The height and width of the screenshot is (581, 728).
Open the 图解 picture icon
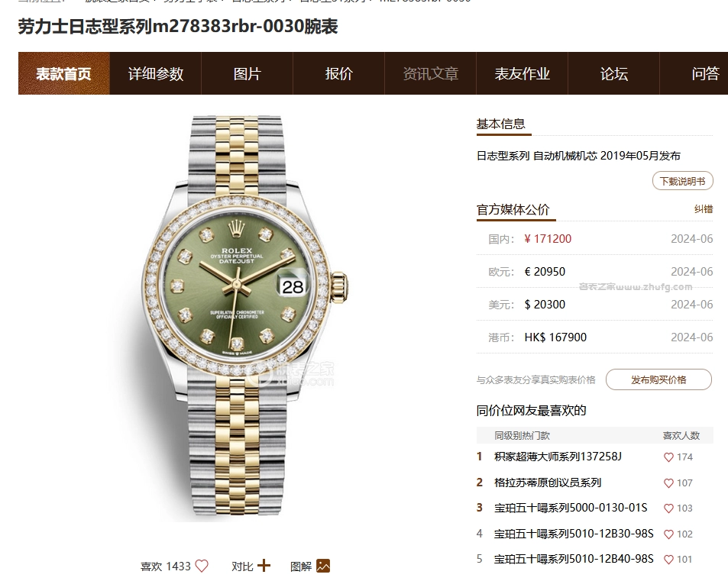(323, 566)
